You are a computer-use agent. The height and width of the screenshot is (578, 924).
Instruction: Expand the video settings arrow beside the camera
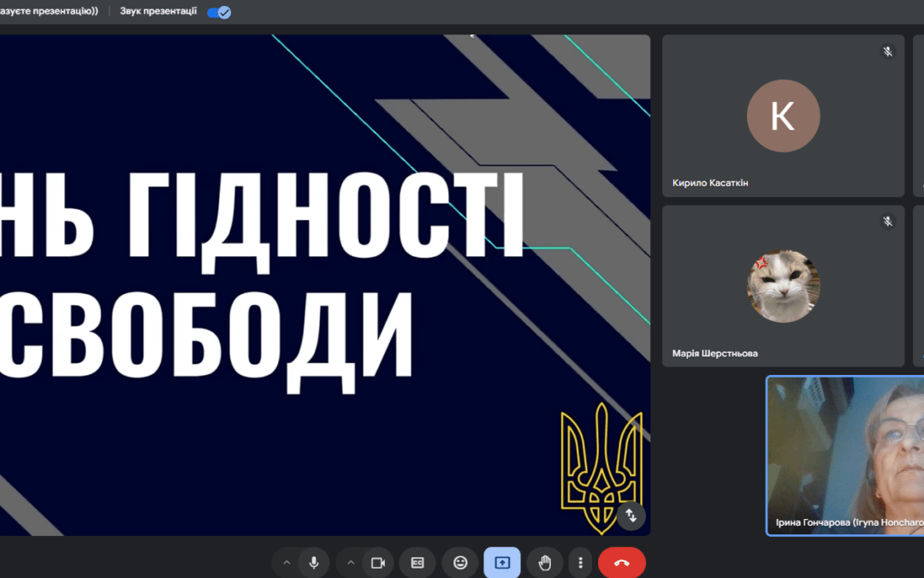(351, 563)
